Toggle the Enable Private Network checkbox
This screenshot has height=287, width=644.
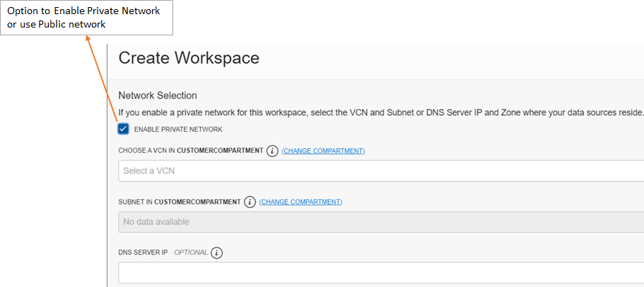[123, 129]
